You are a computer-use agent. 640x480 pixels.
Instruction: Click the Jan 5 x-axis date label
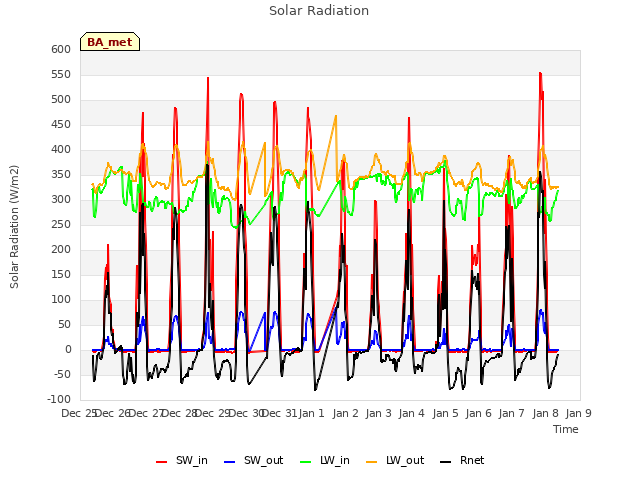tap(445, 413)
